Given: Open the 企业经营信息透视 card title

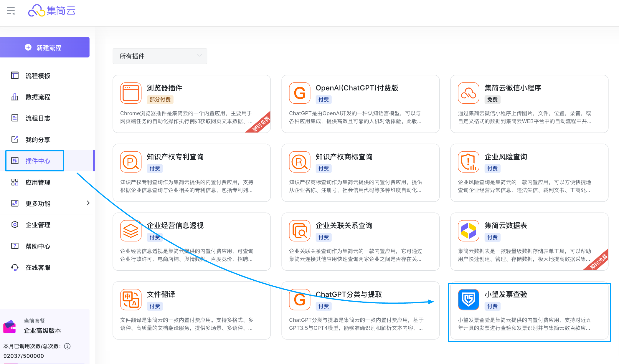Looking at the screenshot, I should (175, 225).
